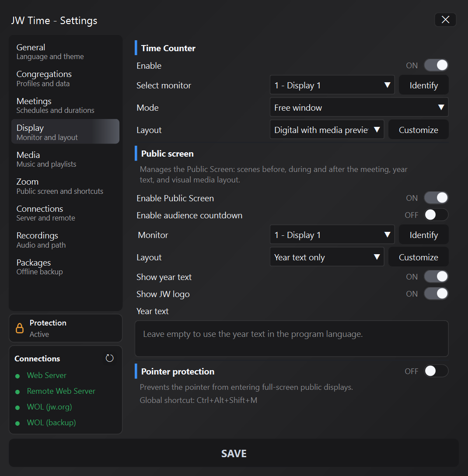Viewport: 468px width, 476px height.
Task: Click Customize for Public screen layout
Action: (418, 257)
